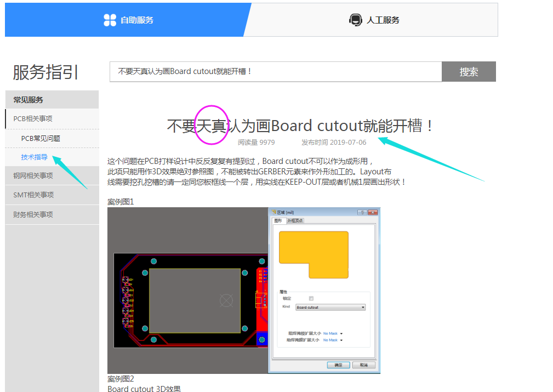Open the 技术指导 sidebar link
The image size is (553, 392).
tap(34, 157)
